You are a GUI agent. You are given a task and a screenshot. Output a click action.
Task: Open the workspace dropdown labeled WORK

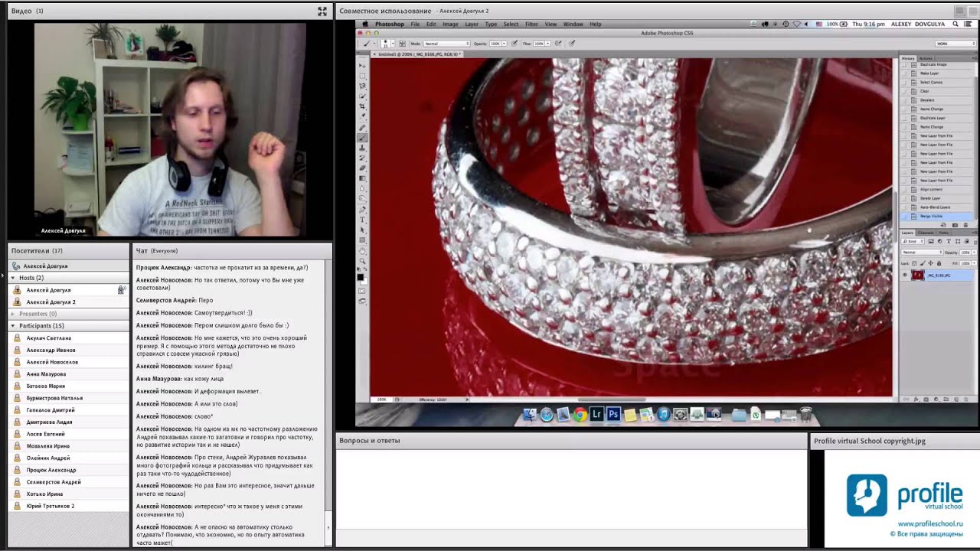pyautogui.click(x=955, y=44)
